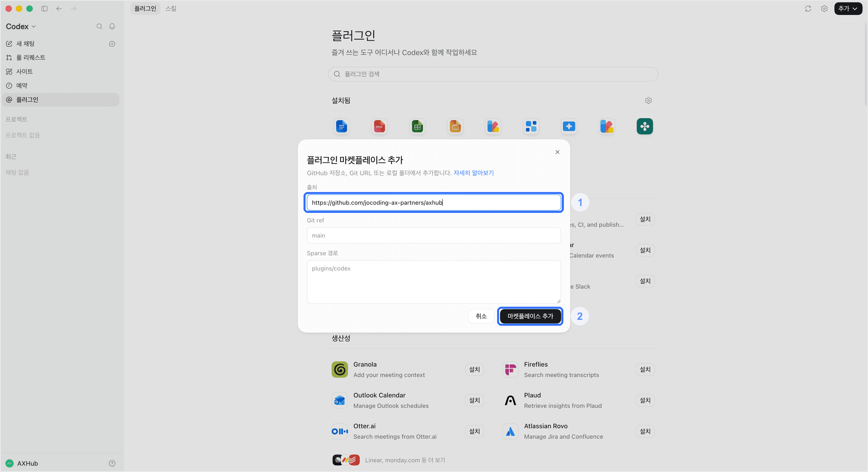The height and width of the screenshot is (472, 868).
Task: Click Linear, monday.com 등 더 보기
Action: pyautogui.click(x=405, y=460)
